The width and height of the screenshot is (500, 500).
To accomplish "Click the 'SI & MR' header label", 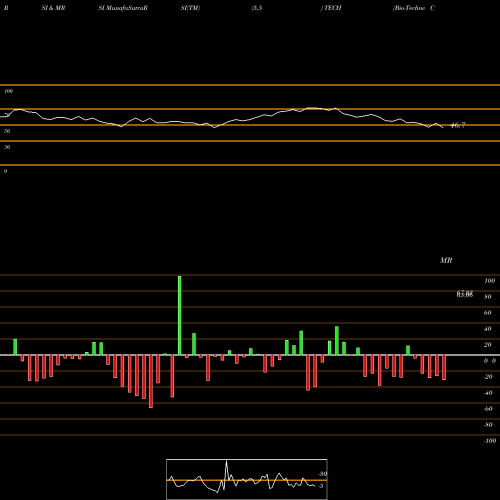I will [53, 8].
